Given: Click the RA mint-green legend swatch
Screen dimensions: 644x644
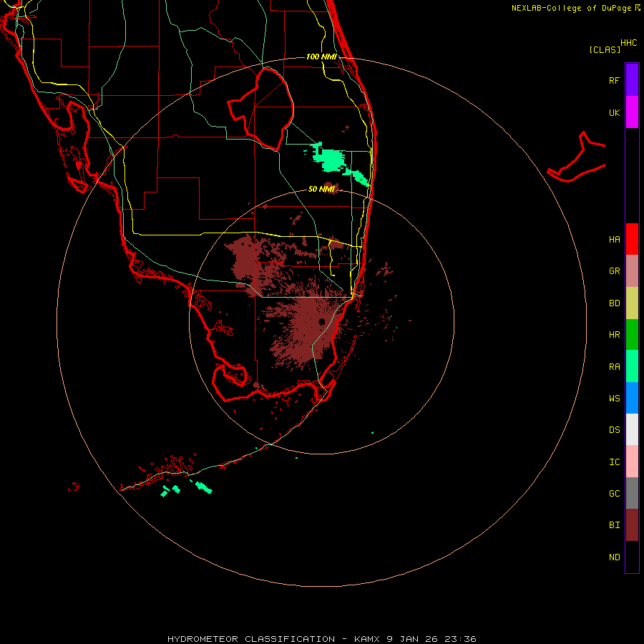Looking at the screenshot, I should click(x=632, y=366).
